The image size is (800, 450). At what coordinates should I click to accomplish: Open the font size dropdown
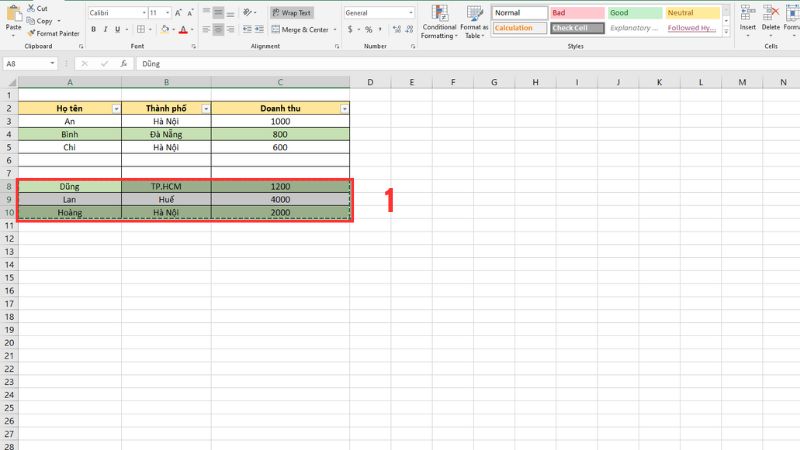[167, 13]
